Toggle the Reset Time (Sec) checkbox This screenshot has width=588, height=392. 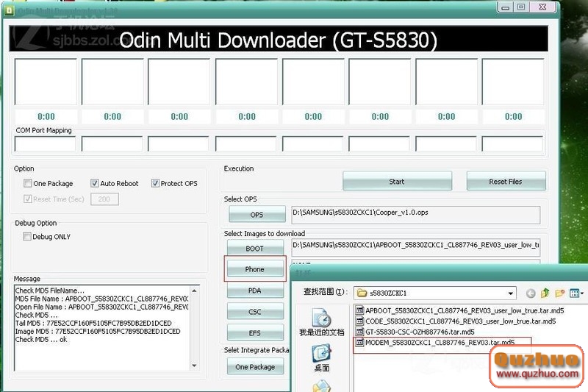pos(27,199)
